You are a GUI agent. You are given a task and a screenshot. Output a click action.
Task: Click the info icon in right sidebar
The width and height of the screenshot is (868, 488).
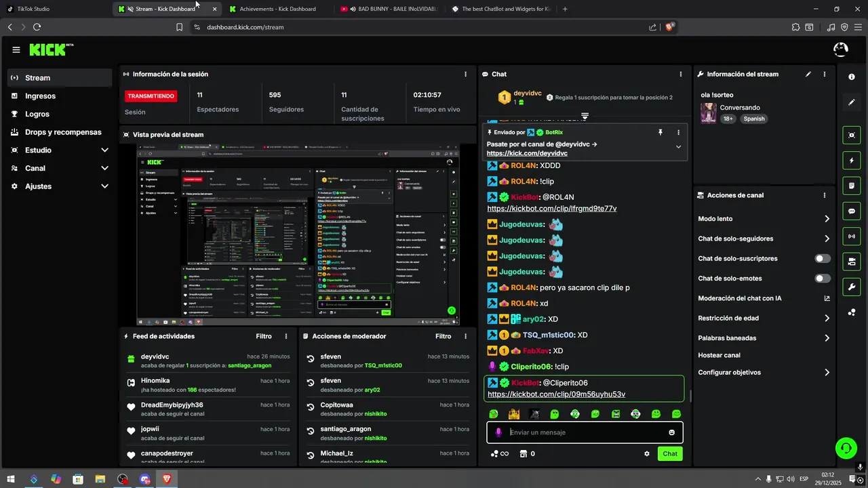tap(852, 77)
